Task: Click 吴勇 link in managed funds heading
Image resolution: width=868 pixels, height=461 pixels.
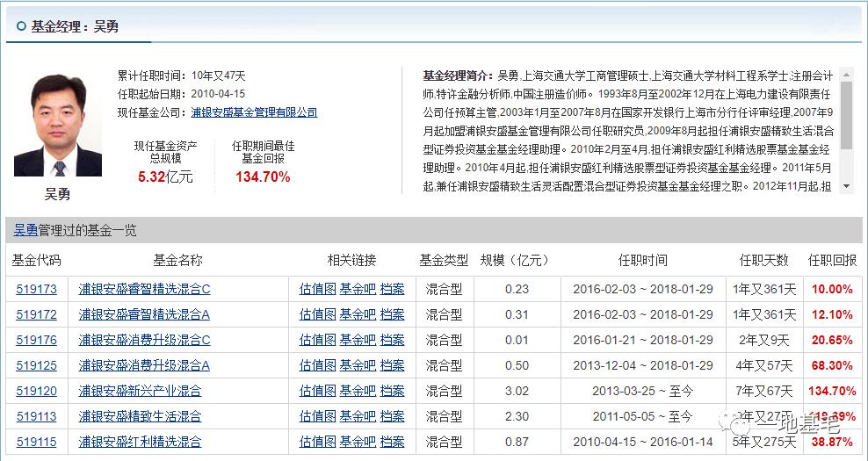Action: pos(25,230)
